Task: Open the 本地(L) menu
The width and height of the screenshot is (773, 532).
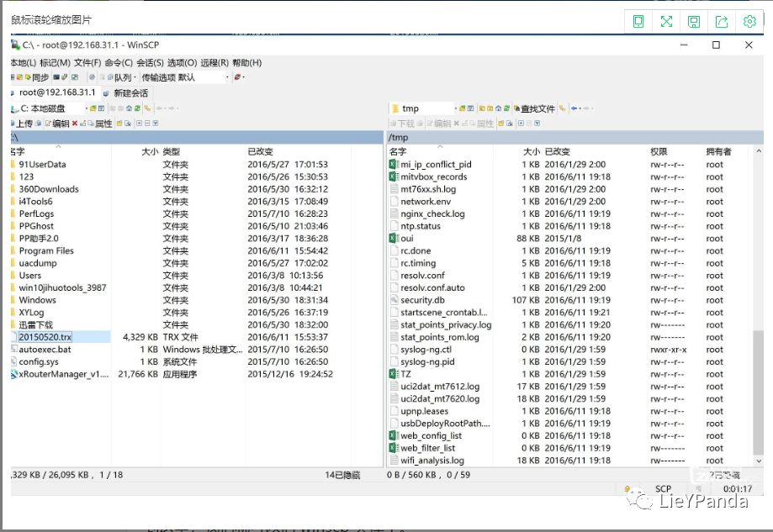Action: click(x=24, y=62)
